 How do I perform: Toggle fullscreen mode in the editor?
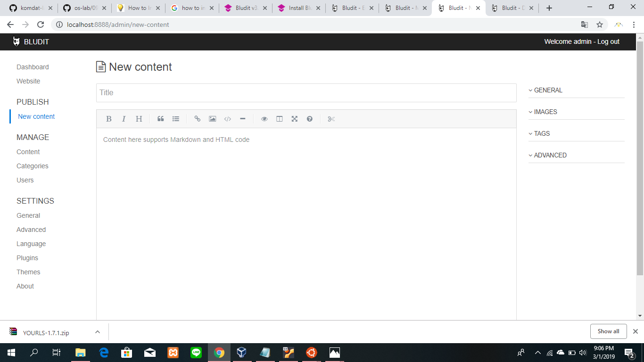tap(295, 119)
